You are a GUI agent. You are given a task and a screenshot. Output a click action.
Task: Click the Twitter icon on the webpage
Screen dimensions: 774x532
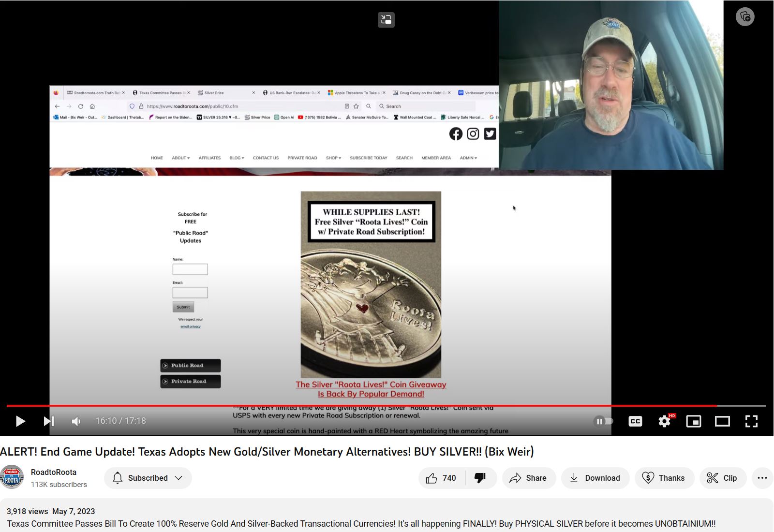click(x=490, y=134)
